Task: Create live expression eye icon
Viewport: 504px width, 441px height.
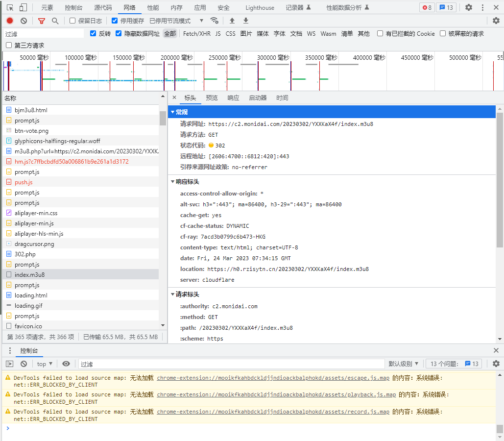Action: 66,364
